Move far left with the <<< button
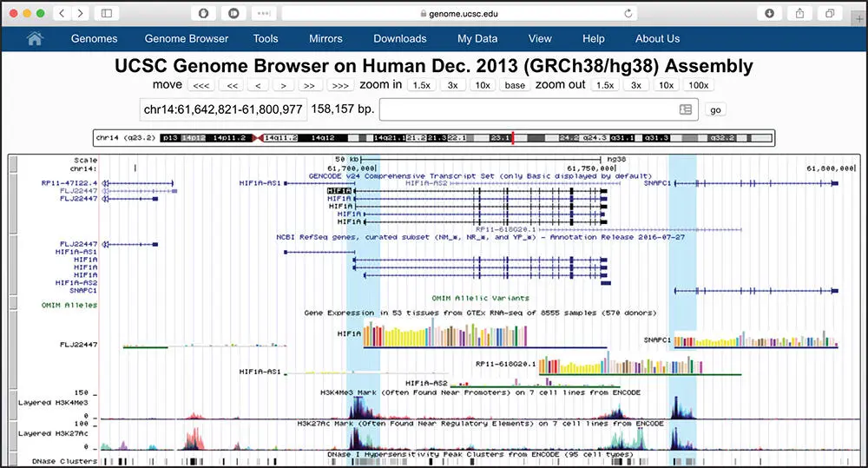Viewport: 868px width, 468px height. click(x=201, y=85)
